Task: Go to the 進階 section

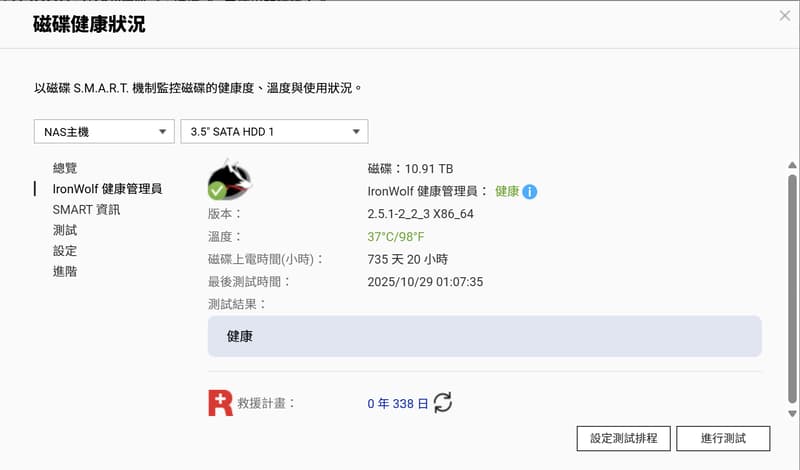Action: (65, 271)
